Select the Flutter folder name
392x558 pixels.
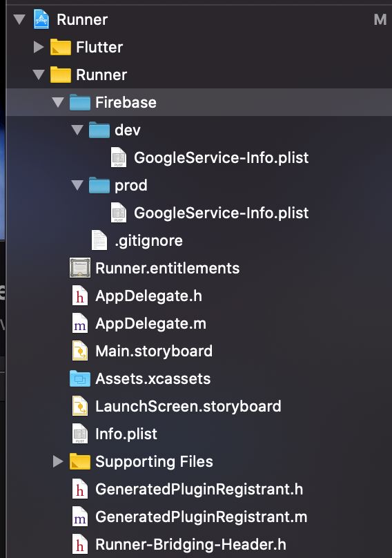pos(99,48)
